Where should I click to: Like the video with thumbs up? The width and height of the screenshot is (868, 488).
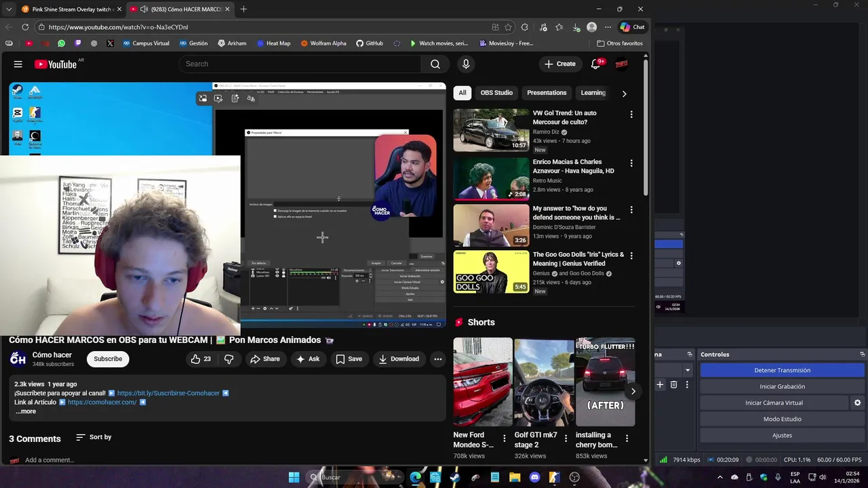click(x=201, y=359)
